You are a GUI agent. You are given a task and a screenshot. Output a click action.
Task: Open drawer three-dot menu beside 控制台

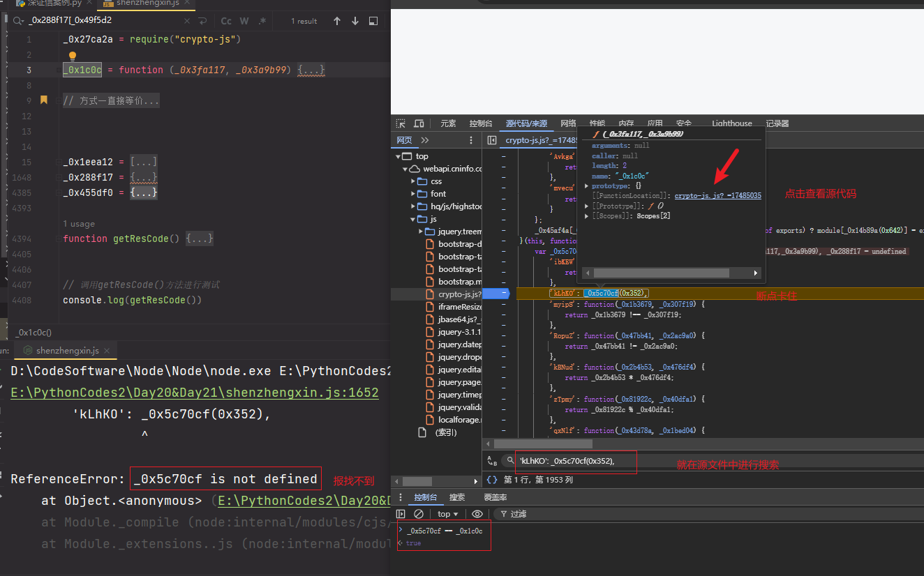[x=400, y=497]
